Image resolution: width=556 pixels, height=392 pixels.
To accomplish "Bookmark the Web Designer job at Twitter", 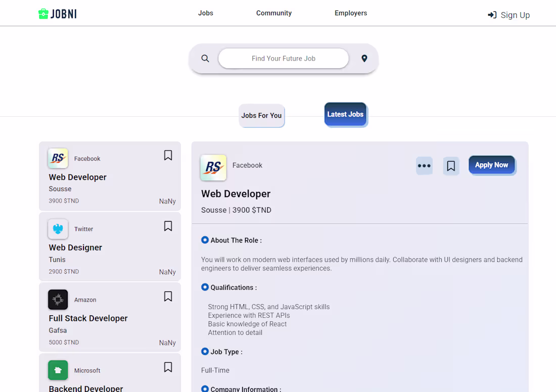I will [x=168, y=226].
